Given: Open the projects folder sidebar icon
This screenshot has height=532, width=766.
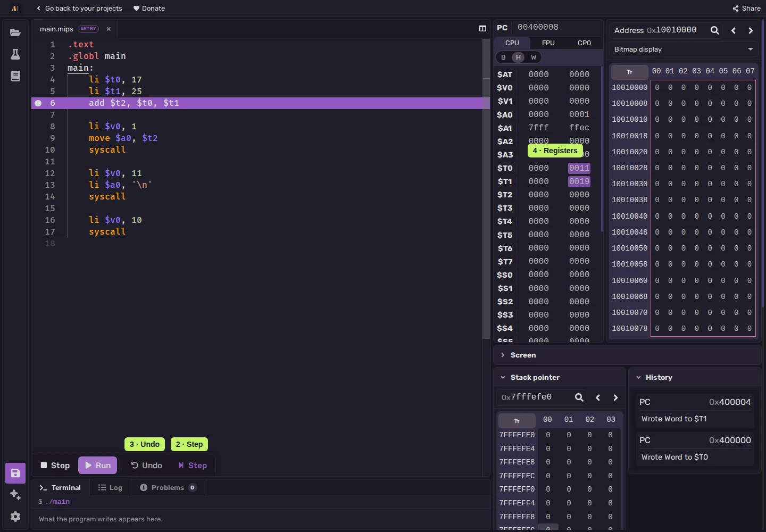Looking at the screenshot, I should [x=15, y=32].
